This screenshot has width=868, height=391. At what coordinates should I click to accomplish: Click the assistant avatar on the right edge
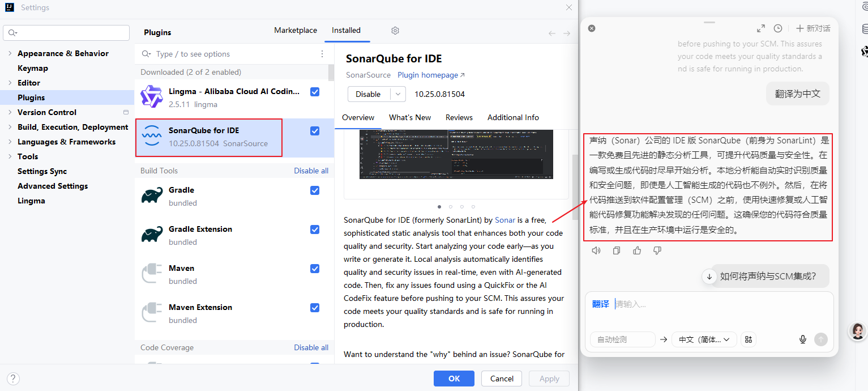click(x=858, y=331)
